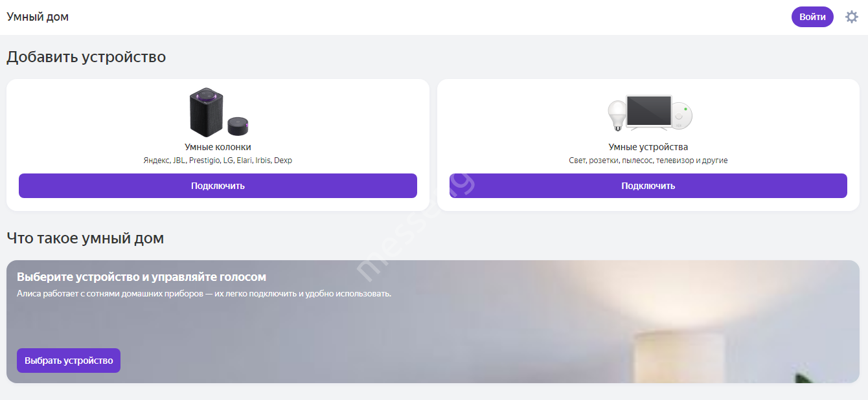
Task: Open the settings gear icon
Action: tap(852, 17)
